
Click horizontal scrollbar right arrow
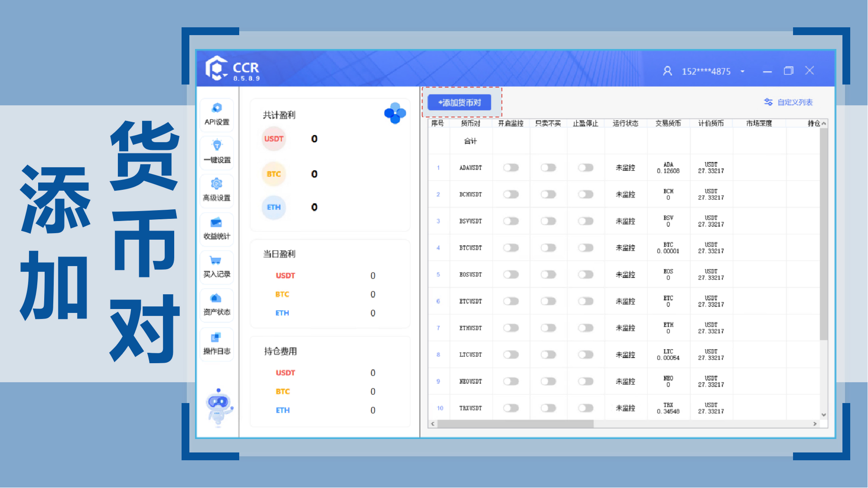815,424
